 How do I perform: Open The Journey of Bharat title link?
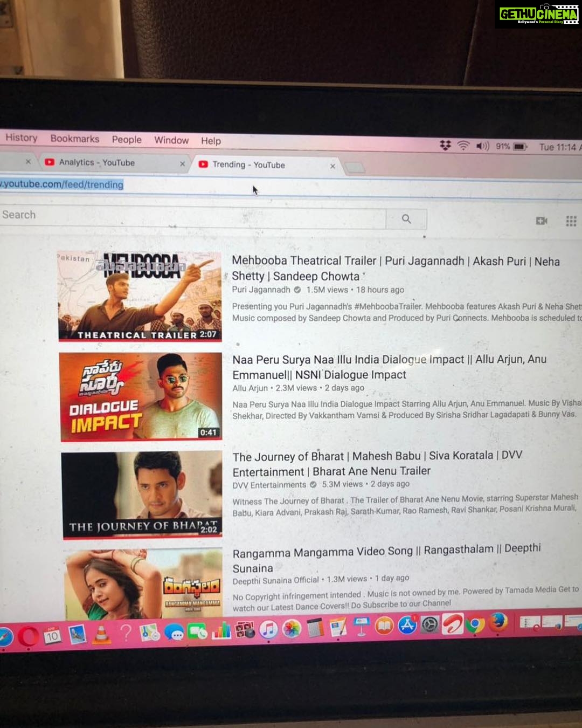point(378,464)
